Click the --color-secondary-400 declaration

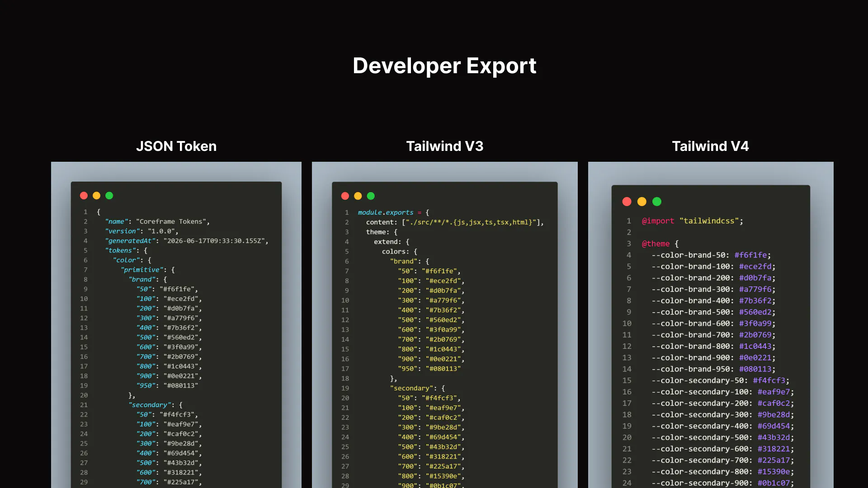723,426
